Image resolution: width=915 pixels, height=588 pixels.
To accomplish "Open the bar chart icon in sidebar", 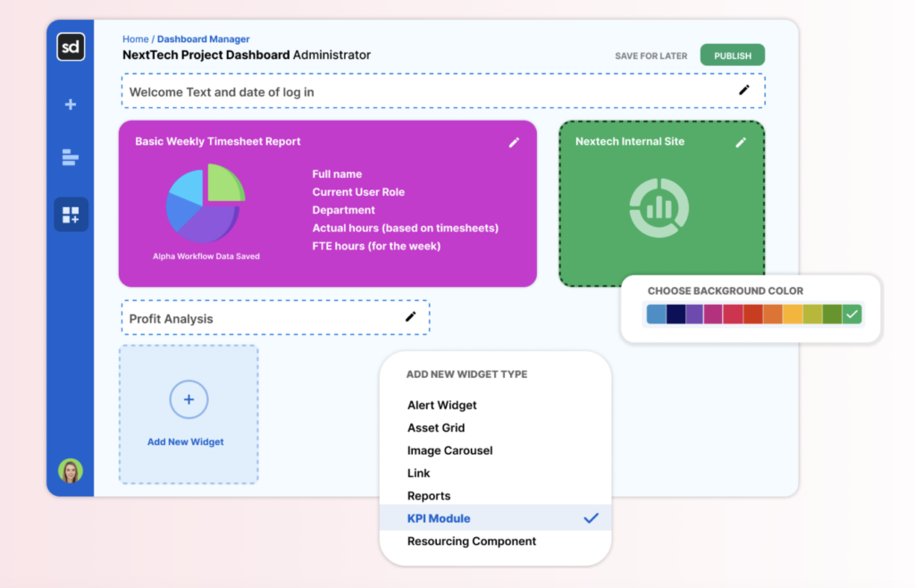I will pyautogui.click(x=71, y=158).
